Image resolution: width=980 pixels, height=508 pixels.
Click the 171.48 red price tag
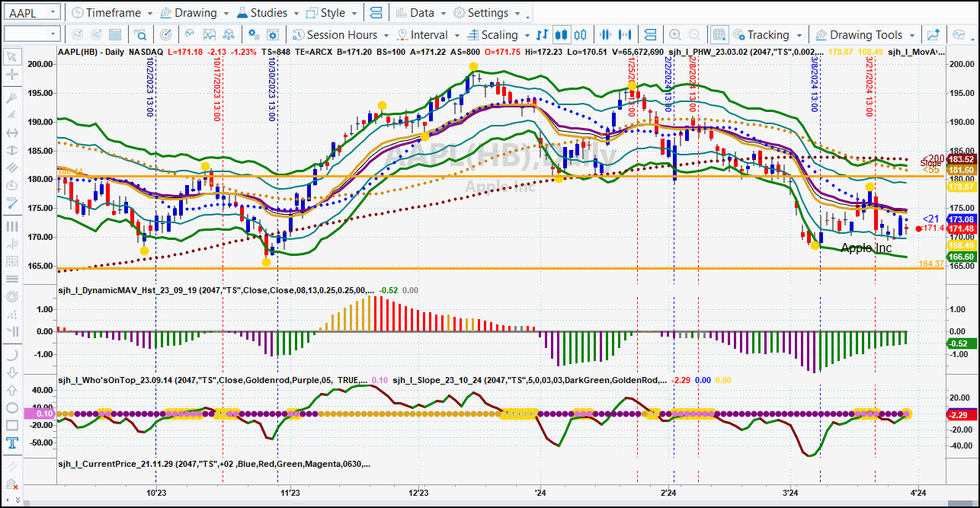pyautogui.click(x=961, y=228)
